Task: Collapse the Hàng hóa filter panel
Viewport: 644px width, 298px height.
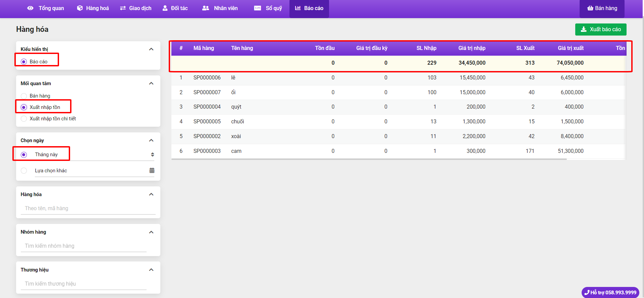Action: (151, 194)
